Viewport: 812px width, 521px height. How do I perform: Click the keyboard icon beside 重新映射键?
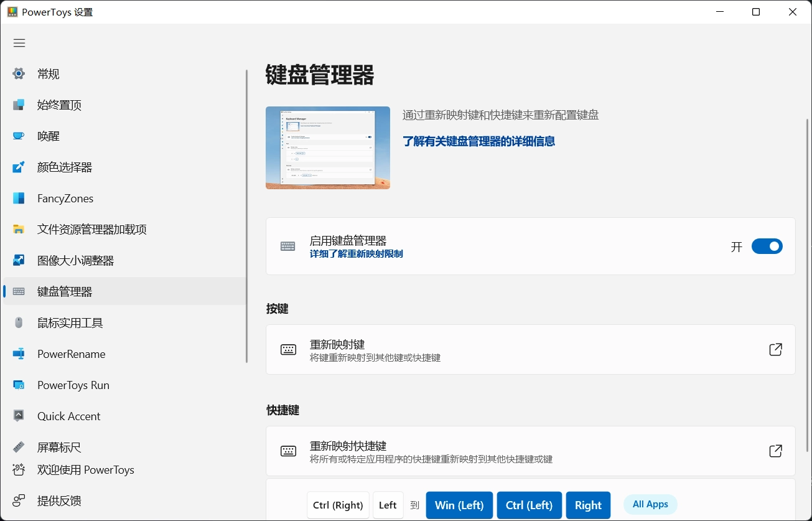tap(288, 349)
